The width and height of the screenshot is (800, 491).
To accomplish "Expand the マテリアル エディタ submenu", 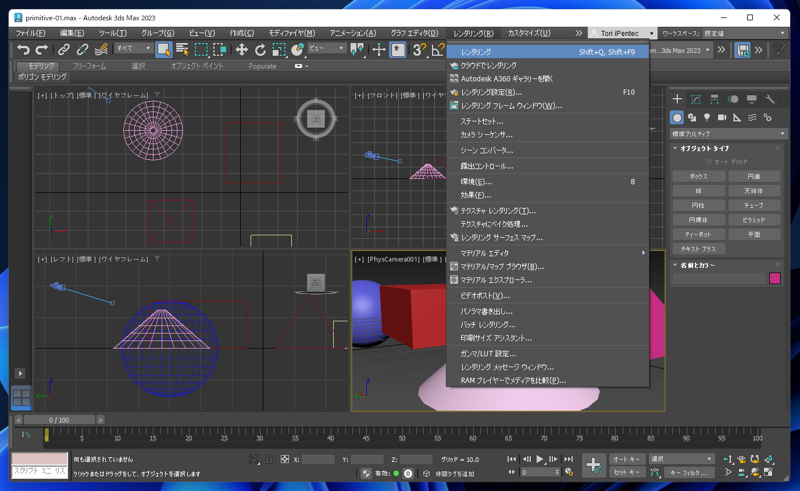I will [x=547, y=253].
